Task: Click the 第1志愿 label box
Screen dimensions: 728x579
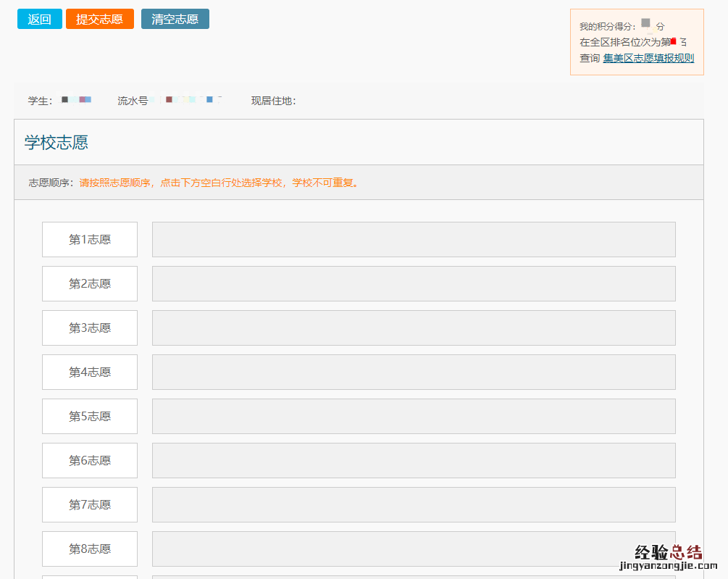Action: pos(90,239)
